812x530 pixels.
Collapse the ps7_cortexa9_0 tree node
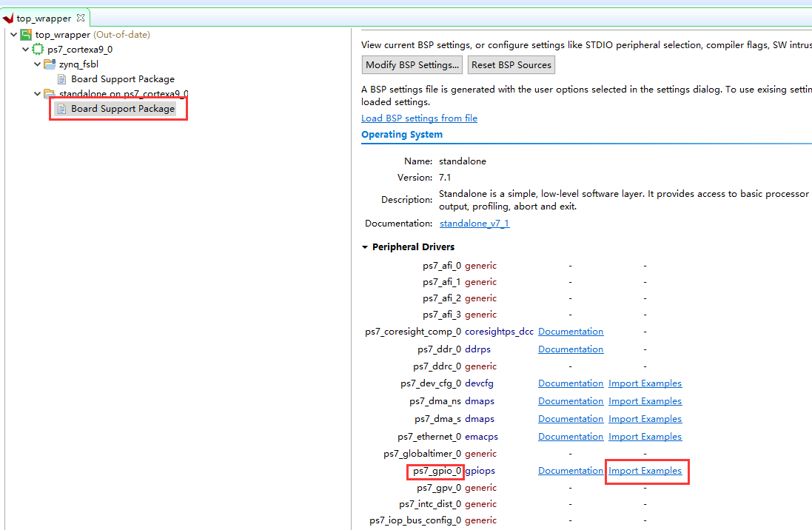25,49
